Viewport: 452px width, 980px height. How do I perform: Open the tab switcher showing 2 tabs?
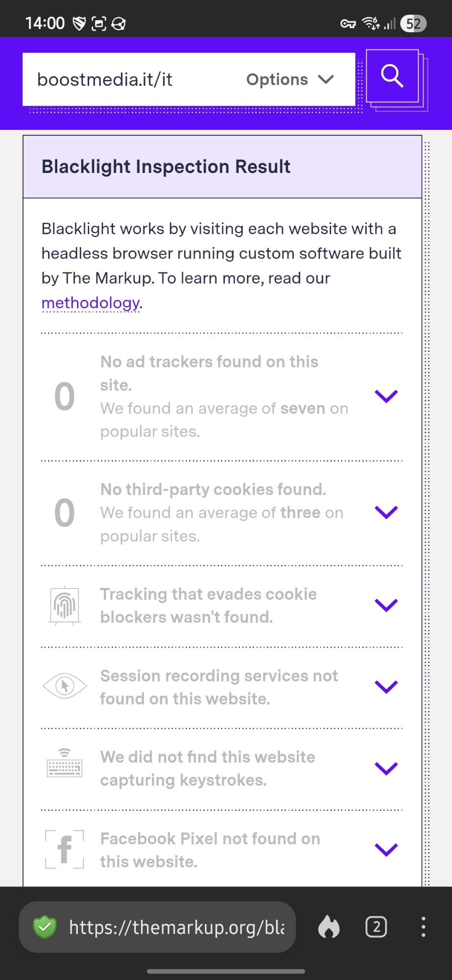coord(376,927)
